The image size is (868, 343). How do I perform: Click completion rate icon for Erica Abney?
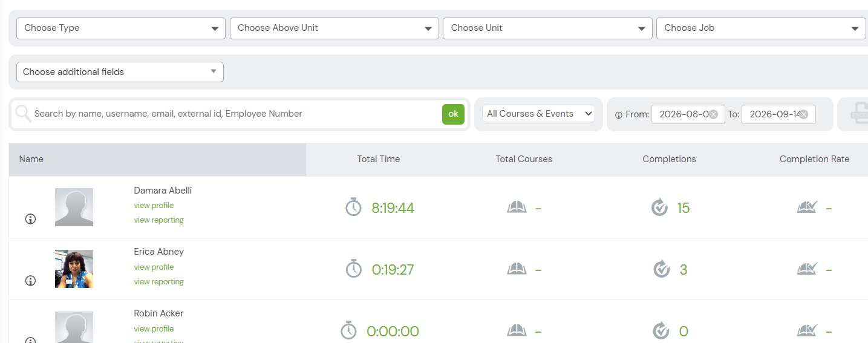pos(808,269)
